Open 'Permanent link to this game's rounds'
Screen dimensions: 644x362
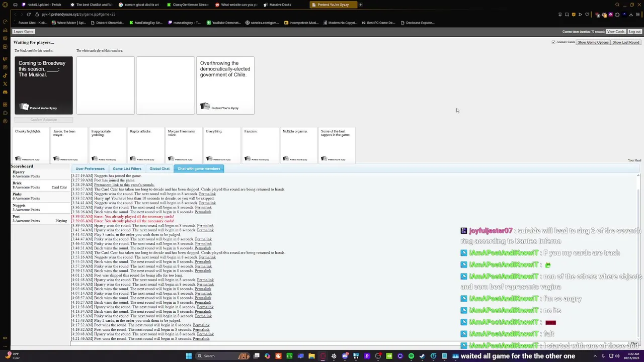coord(124,185)
